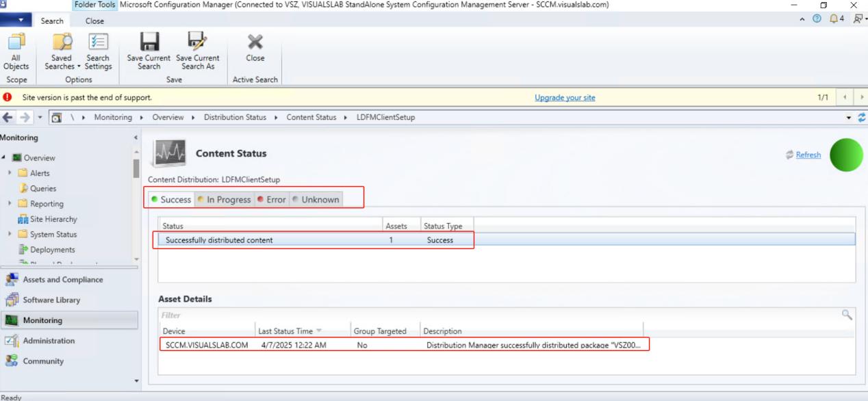The width and height of the screenshot is (868, 401).
Task: Click the Upgrade your site link
Action: pos(565,98)
